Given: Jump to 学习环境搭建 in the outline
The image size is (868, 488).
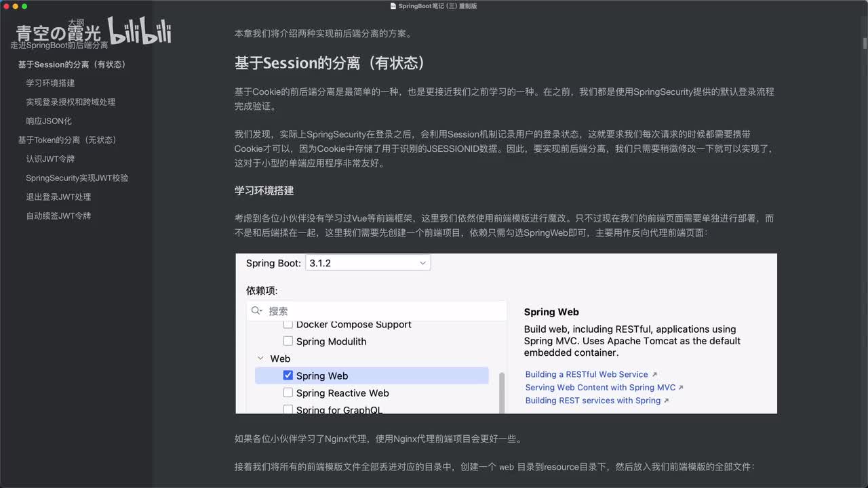Looking at the screenshot, I should pyautogui.click(x=50, y=83).
